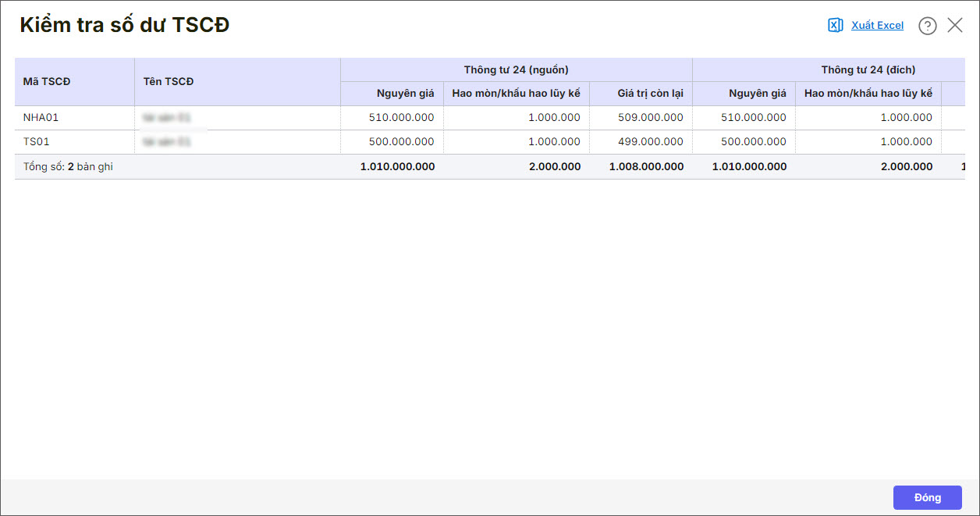Image resolution: width=980 pixels, height=516 pixels.
Task: Click Nguyên giá header under Thông tư 24 (nguồn)
Action: coord(405,94)
